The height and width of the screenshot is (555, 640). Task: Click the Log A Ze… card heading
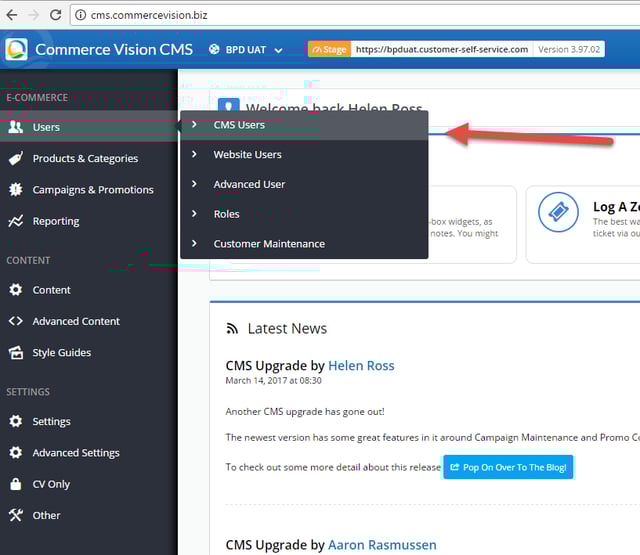tap(616, 207)
